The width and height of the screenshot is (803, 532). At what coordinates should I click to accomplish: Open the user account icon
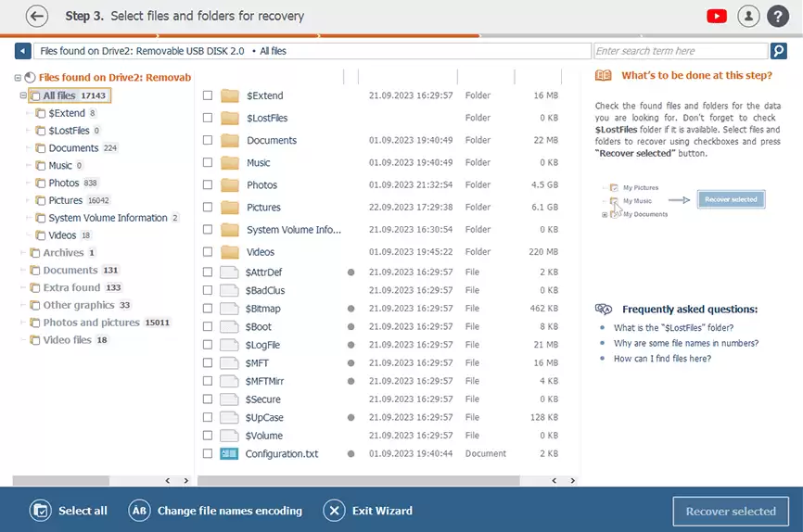(x=747, y=16)
